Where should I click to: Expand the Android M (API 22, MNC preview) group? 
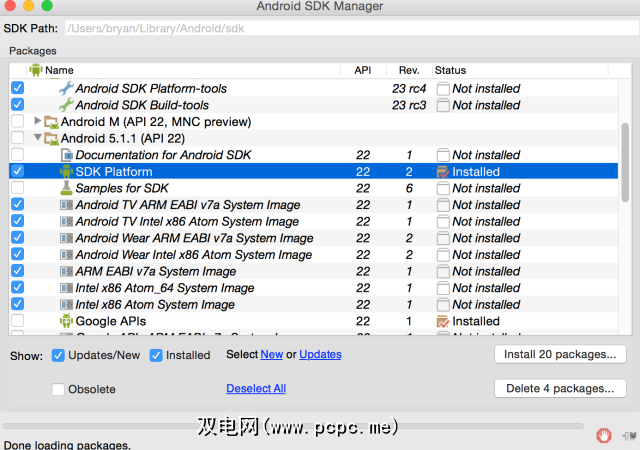(37, 121)
